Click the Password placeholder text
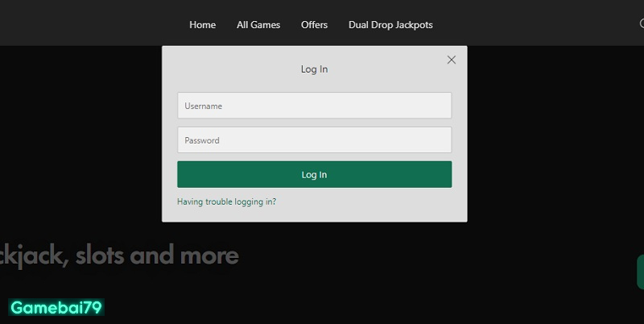 [202, 140]
